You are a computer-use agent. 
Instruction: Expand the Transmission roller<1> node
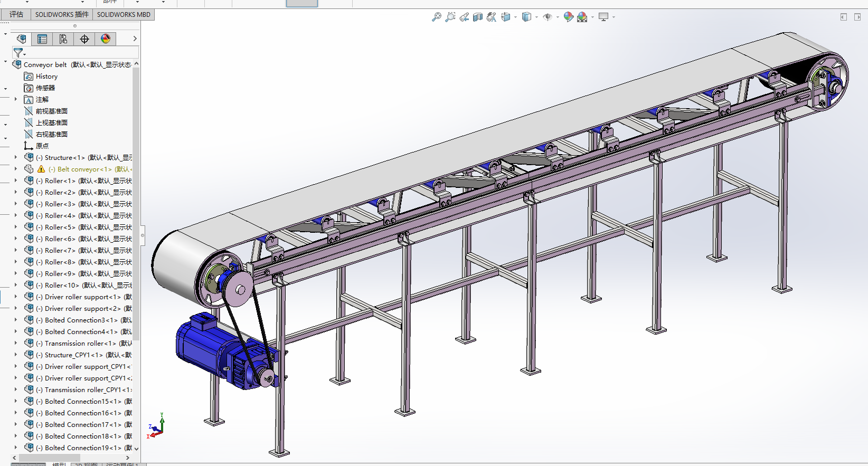coord(15,343)
